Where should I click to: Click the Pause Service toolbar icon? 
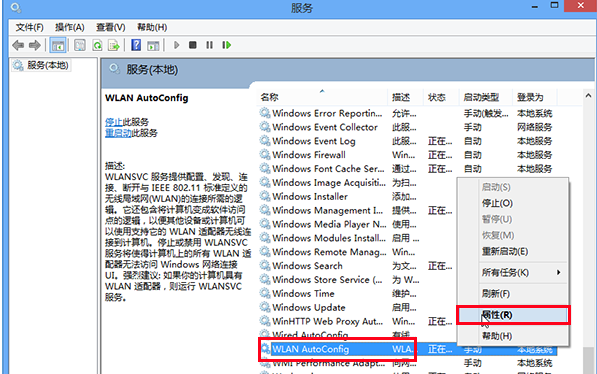(x=209, y=45)
